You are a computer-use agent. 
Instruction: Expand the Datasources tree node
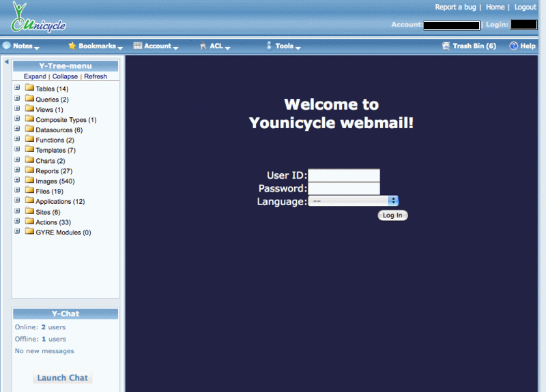17,130
